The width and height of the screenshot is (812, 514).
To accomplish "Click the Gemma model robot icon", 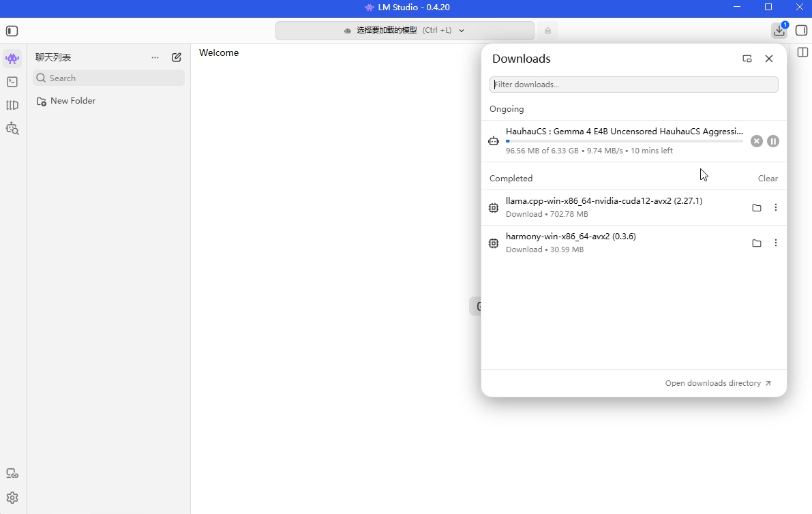I will tap(494, 141).
